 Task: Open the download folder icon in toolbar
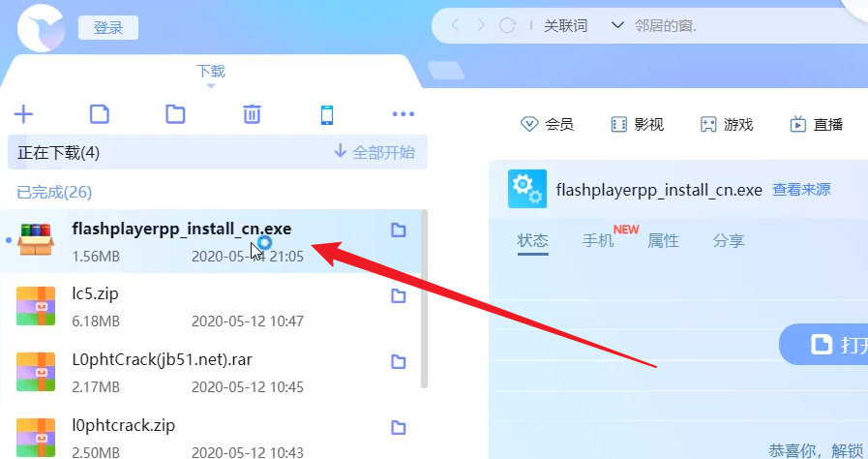(x=175, y=114)
